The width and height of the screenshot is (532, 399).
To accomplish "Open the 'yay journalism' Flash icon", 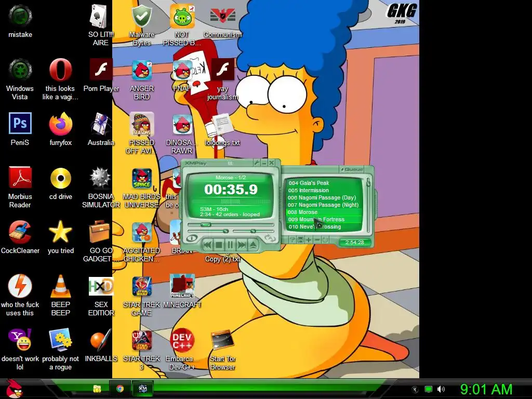I will [222, 79].
